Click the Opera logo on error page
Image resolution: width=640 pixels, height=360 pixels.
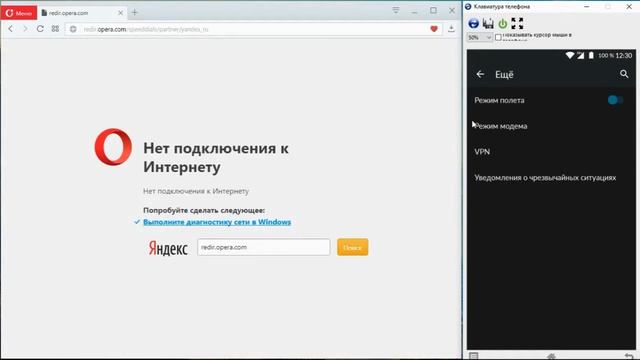(113, 147)
